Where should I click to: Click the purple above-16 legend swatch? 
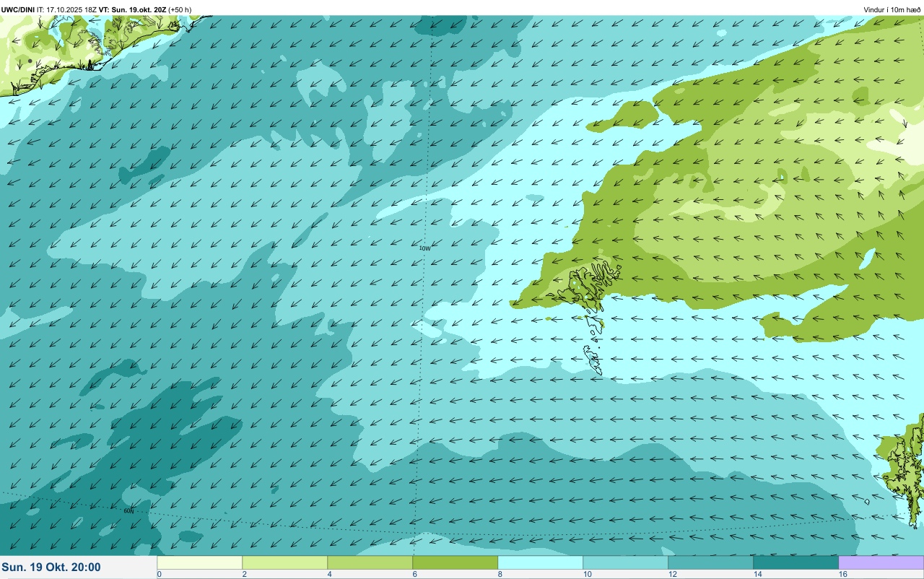pos(881,562)
